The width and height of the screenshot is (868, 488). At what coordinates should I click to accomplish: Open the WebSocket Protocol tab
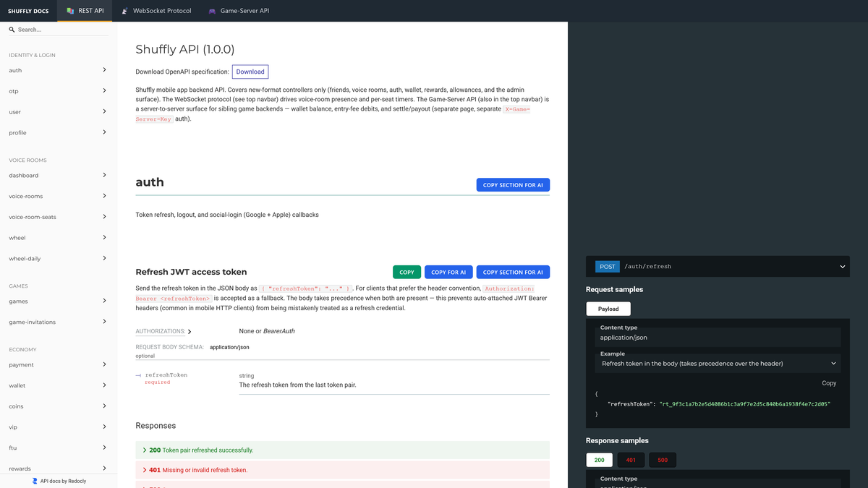(x=156, y=11)
